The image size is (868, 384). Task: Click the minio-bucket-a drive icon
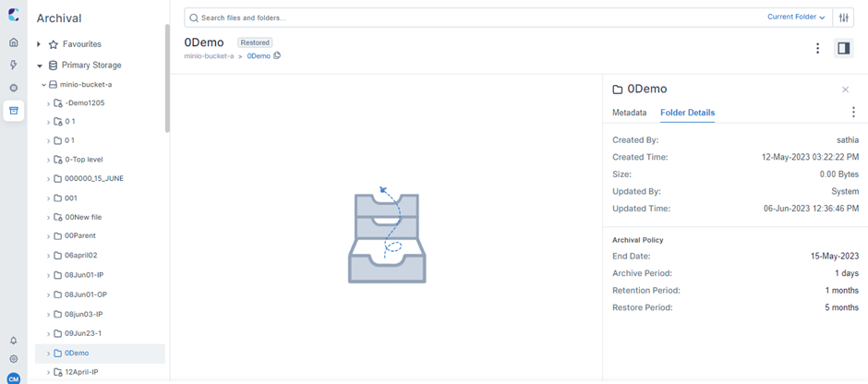pos(54,85)
